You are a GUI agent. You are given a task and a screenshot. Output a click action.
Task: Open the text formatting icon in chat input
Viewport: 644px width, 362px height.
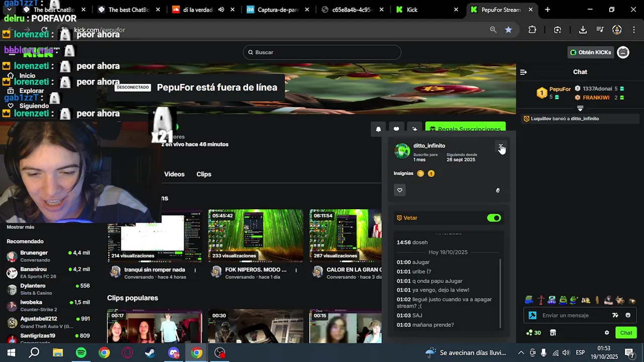pyautogui.click(x=615, y=315)
